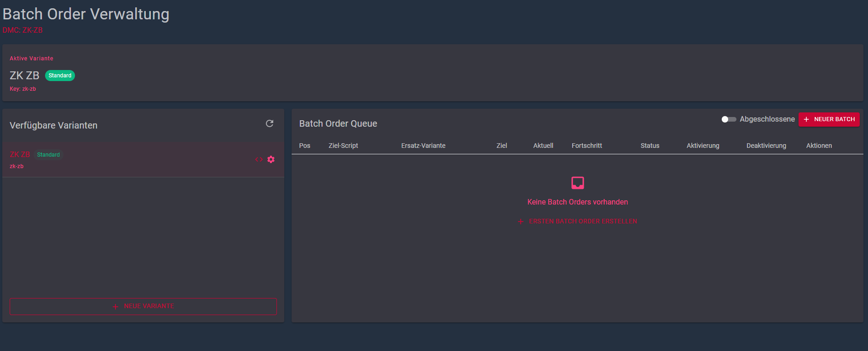Click the Ersatz-Variante column header
868x351 pixels.
tap(423, 146)
